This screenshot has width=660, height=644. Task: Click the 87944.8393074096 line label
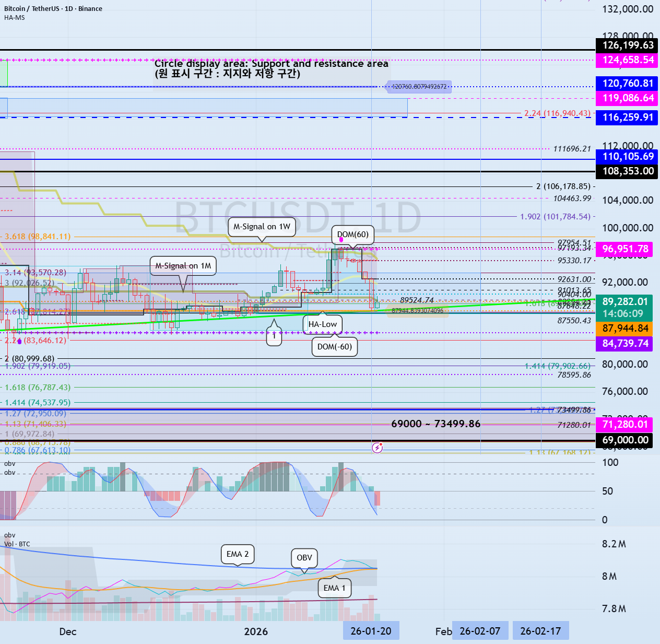click(x=417, y=311)
